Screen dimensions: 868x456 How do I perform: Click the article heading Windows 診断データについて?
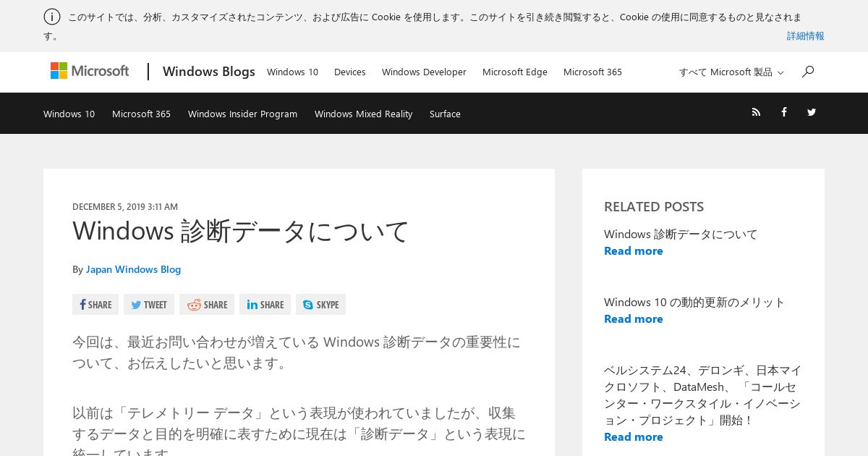(241, 231)
